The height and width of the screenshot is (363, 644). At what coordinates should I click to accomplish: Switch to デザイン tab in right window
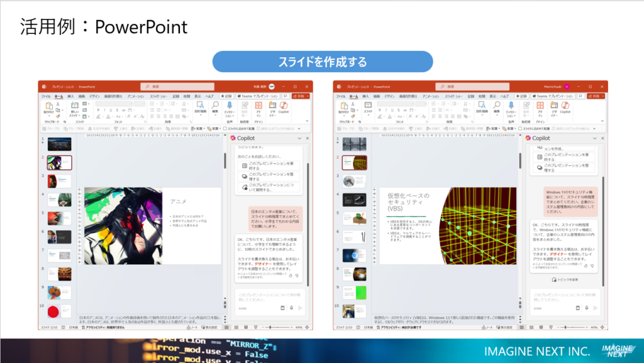pyautogui.click(x=389, y=96)
